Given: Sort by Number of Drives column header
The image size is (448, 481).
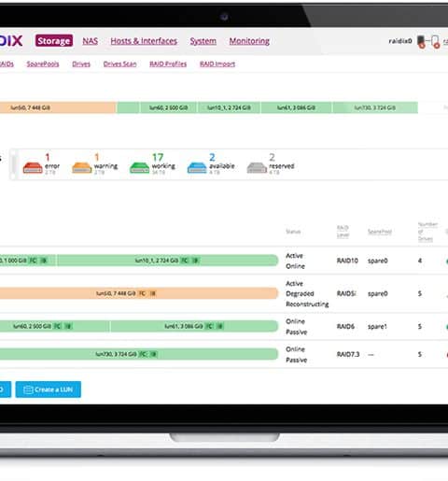Looking at the screenshot, I should point(427,232).
